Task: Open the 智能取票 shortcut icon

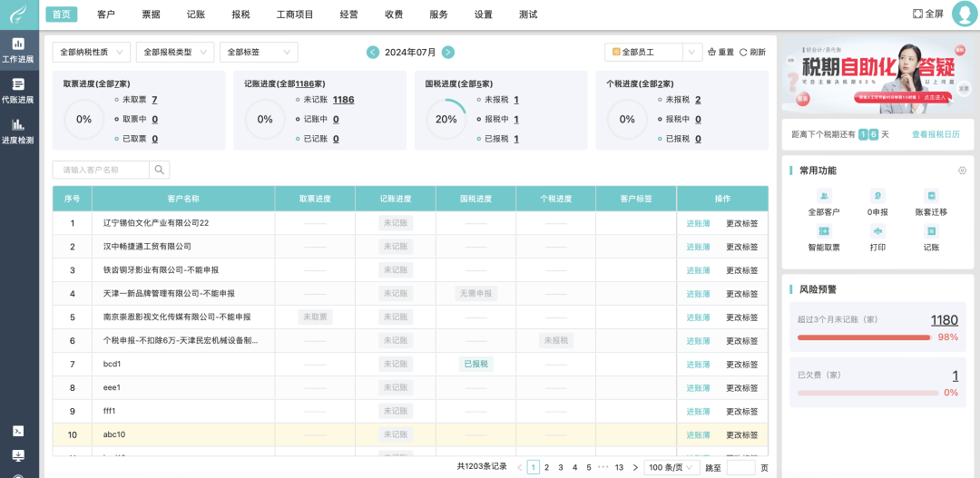Action: tap(824, 231)
